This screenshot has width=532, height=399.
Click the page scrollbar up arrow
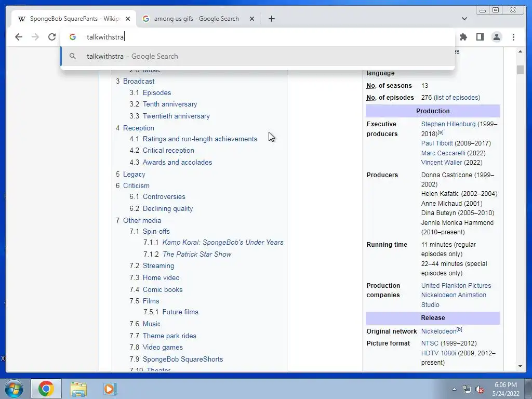click(x=520, y=51)
